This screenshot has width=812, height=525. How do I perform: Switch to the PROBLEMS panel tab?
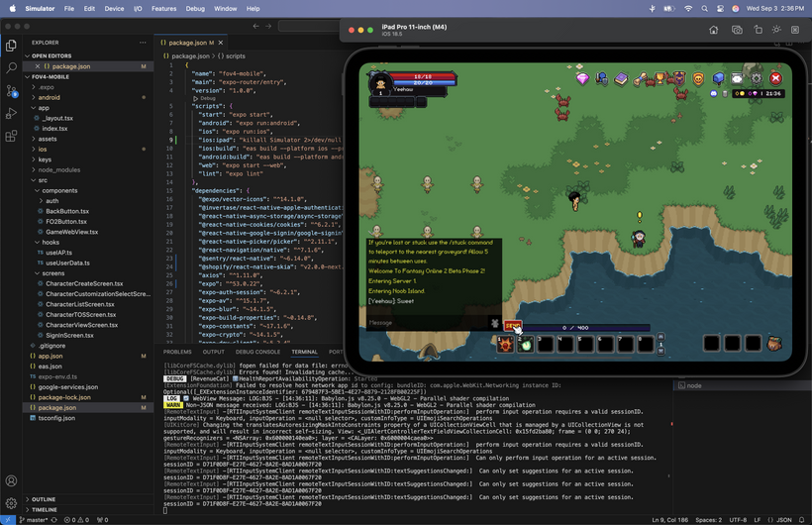tap(177, 352)
